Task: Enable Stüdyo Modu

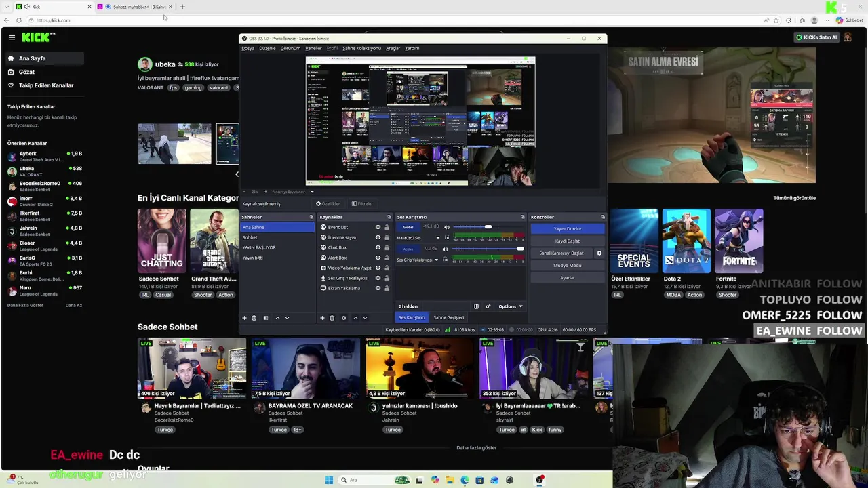Action: click(567, 266)
